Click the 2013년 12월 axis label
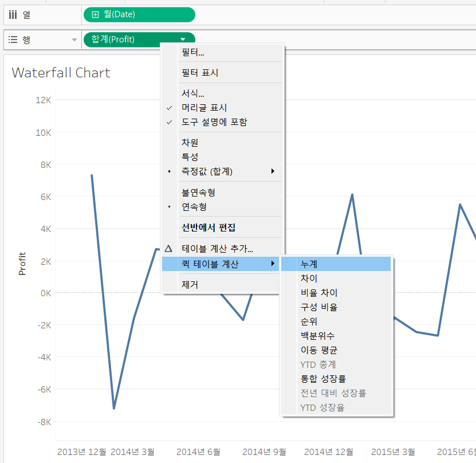Viewport: 476px width, 463px height. [x=82, y=452]
